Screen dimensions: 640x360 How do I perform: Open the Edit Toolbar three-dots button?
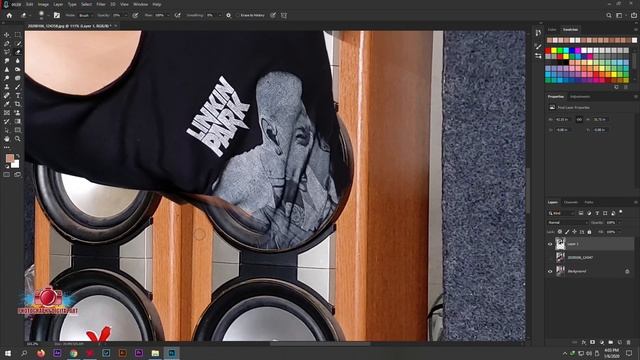(7, 147)
